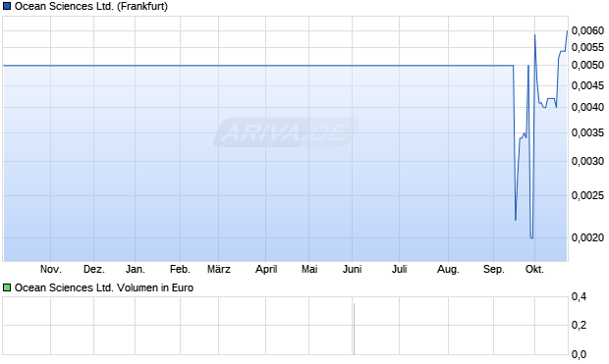Click the 0,0035 price axis value
609x364 pixels.
[x=588, y=132]
